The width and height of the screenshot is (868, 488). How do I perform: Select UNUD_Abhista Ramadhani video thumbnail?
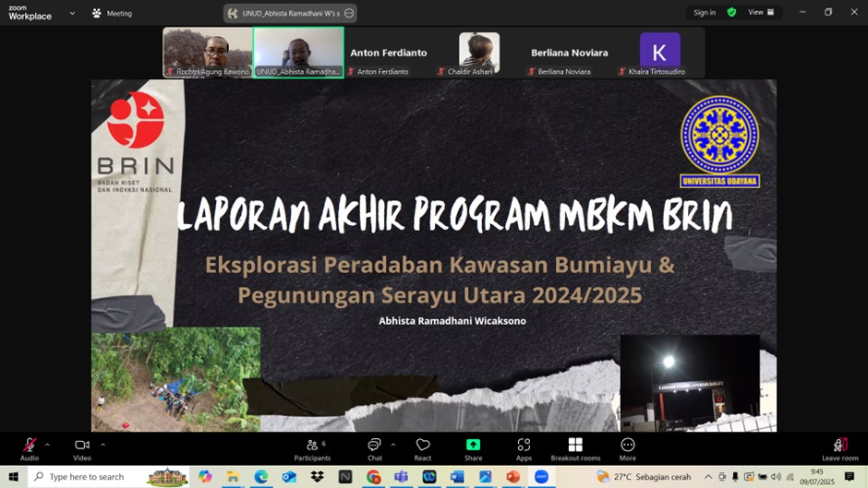[298, 53]
